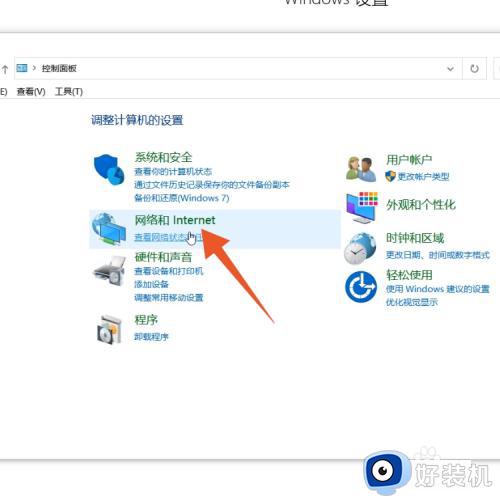Open the 工具(T) menu

[69, 91]
